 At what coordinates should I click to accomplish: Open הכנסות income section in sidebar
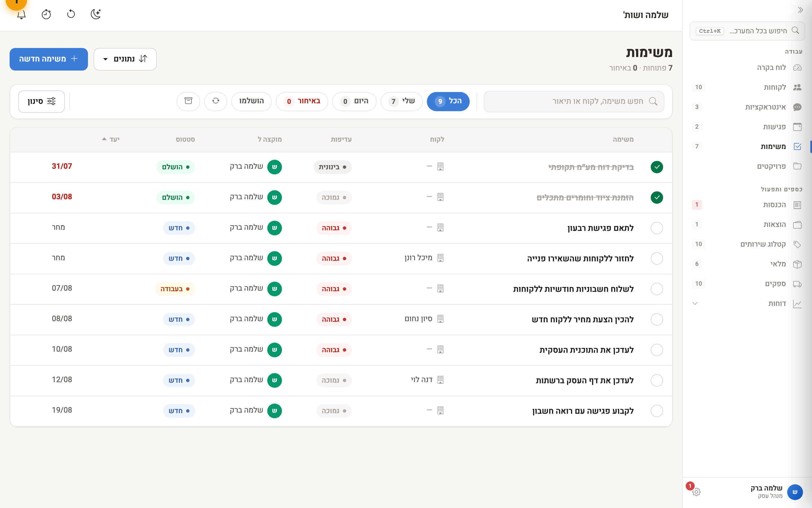coord(748,205)
